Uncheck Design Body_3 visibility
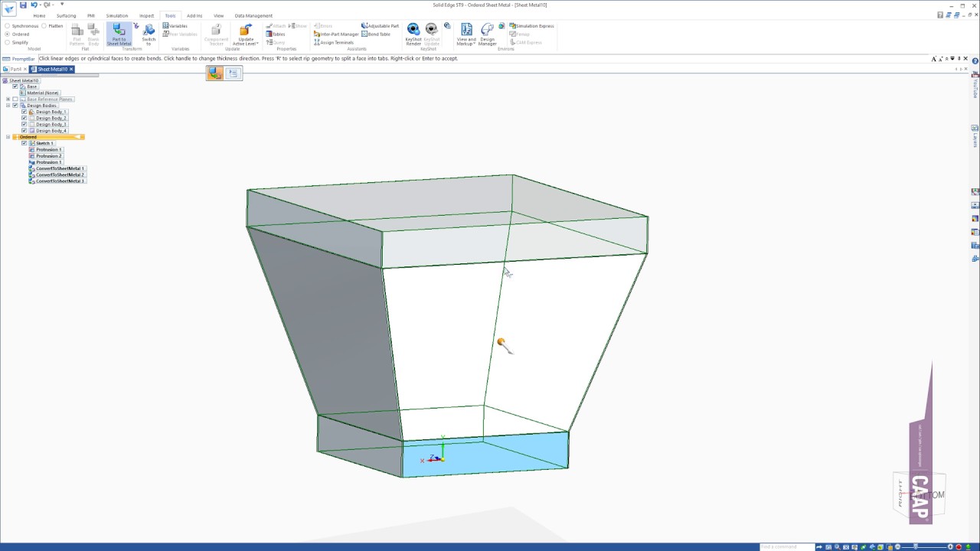 [24, 124]
